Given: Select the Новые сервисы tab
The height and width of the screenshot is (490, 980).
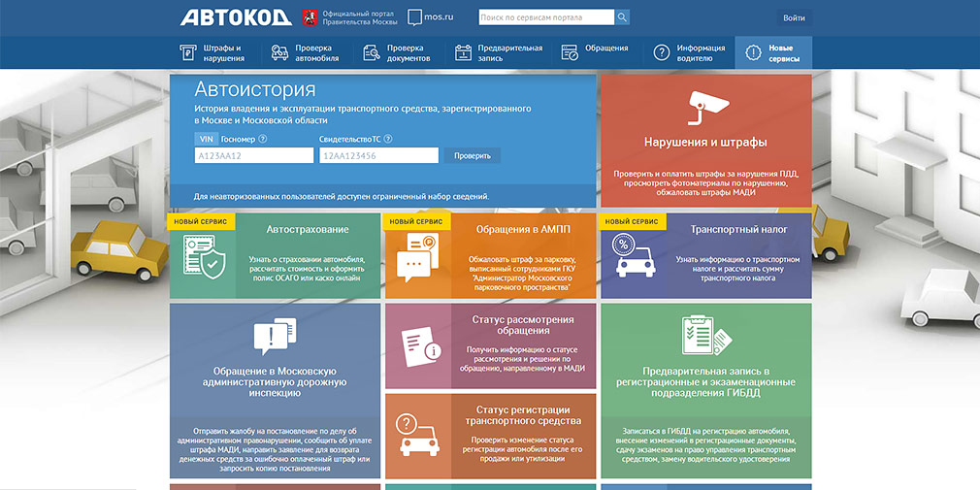Looking at the screenshot, I should (773, 53).
